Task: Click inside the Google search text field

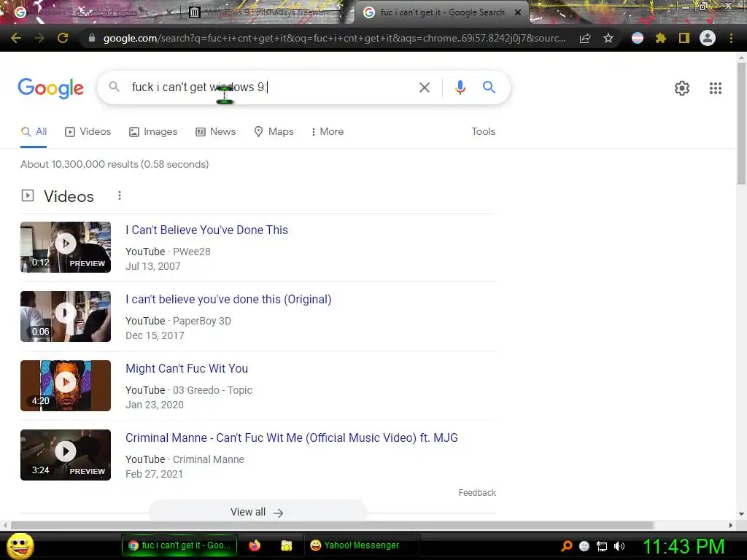Action: (271, 87)
